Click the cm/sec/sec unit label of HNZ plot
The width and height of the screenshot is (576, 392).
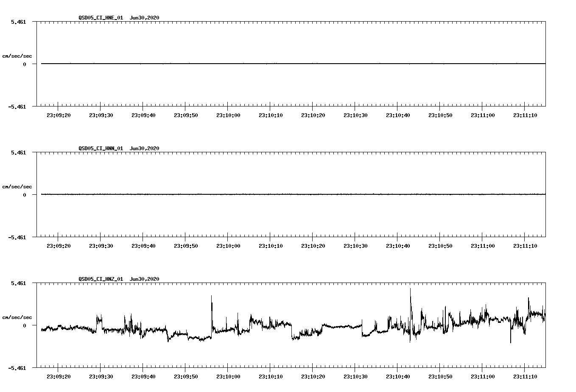click(17, 317)
